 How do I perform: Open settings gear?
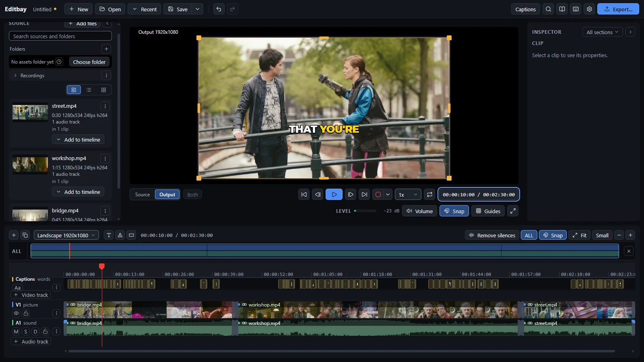tap(589, 9)
